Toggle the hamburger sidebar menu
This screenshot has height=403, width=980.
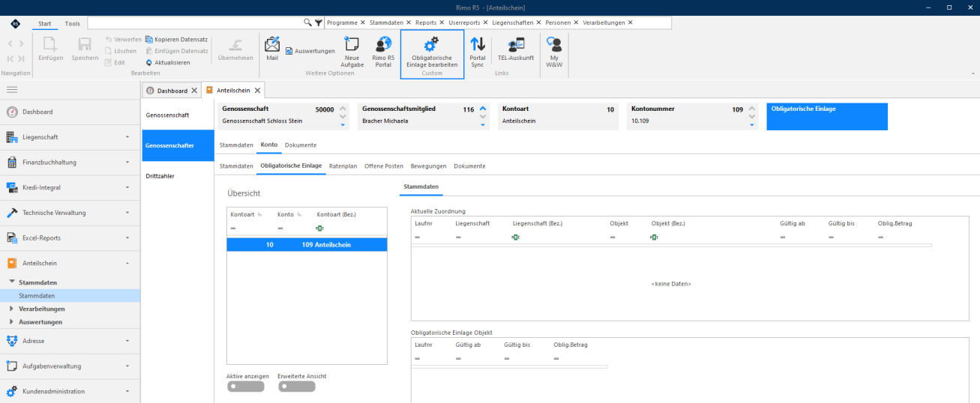(12, 90)
